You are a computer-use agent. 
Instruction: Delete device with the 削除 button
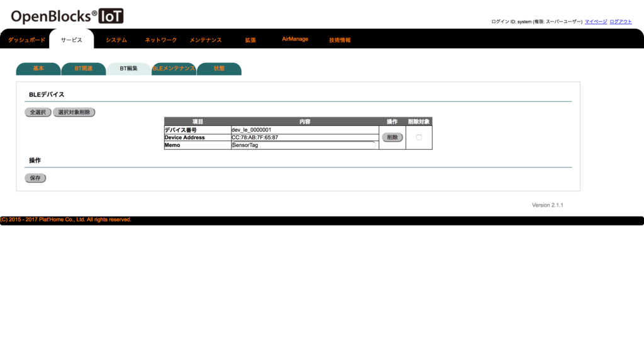coord(392,137)
